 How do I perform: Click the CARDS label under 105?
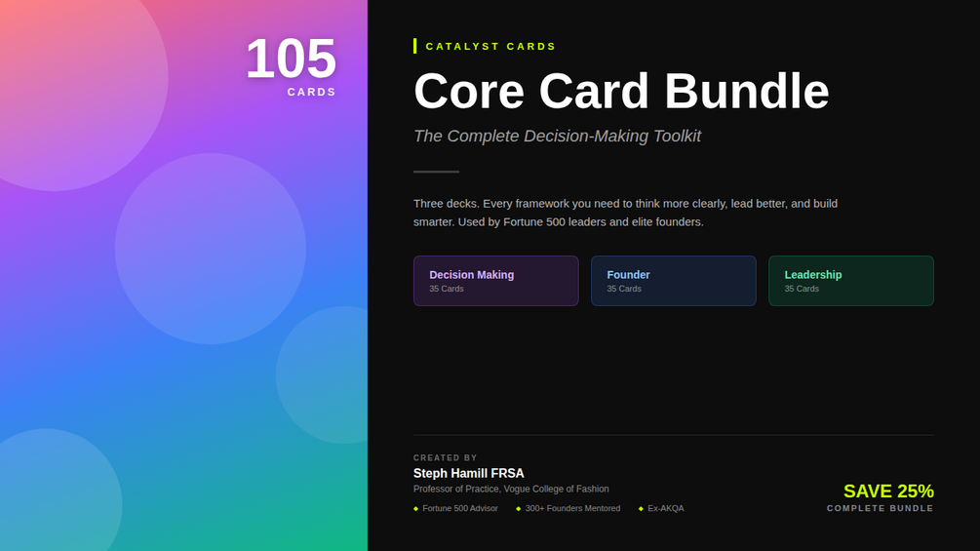[311, 92]
